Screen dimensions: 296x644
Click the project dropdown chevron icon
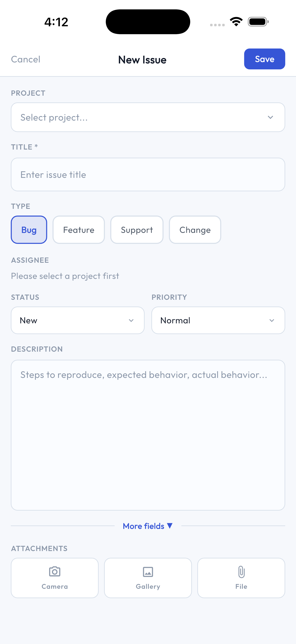(270, 117)
